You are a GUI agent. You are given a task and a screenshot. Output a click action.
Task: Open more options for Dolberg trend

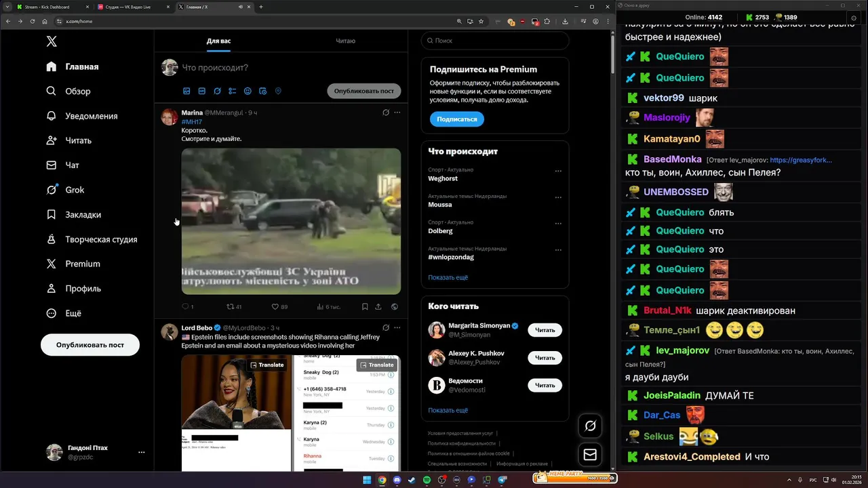[558, 223]
